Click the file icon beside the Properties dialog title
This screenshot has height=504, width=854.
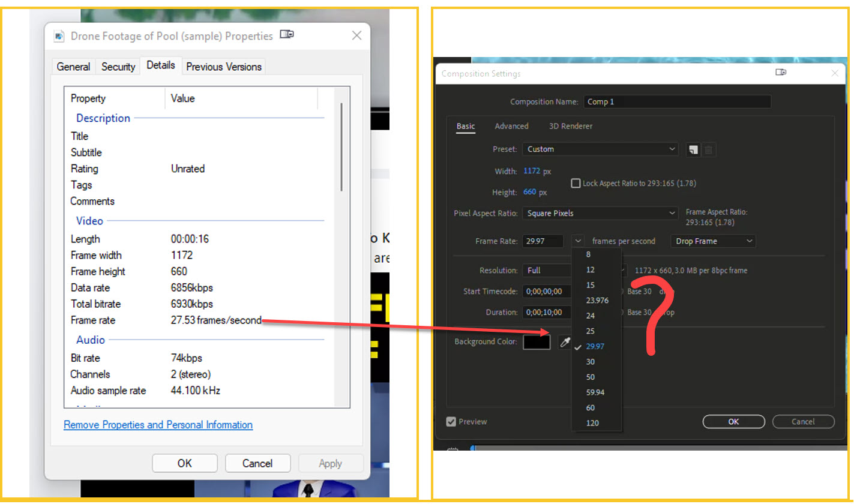(x=59, y=36)
